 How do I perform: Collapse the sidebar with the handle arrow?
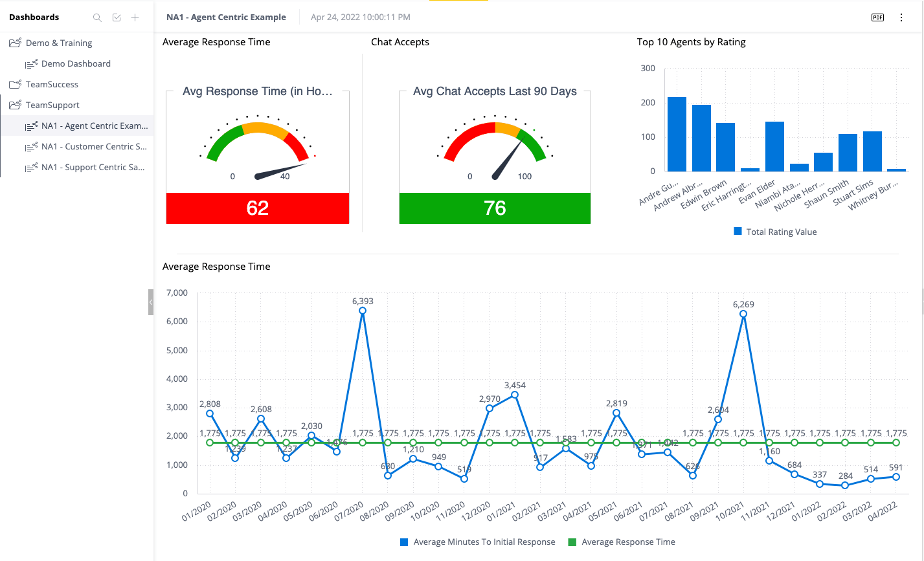(x=151, y=302)
